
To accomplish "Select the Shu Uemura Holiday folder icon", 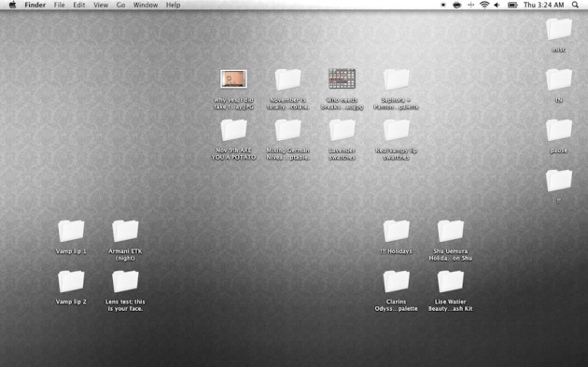I will click(x=451, y=231).
